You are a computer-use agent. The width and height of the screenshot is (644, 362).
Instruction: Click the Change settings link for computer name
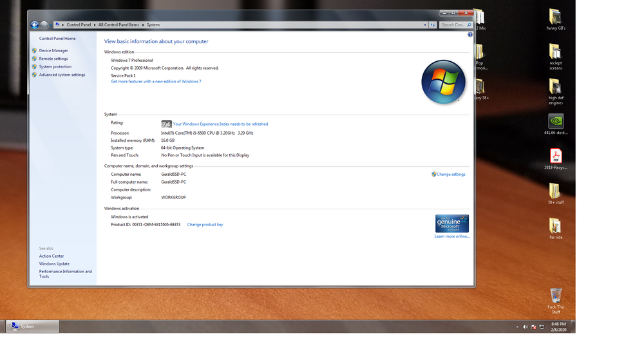click(451, 175)
